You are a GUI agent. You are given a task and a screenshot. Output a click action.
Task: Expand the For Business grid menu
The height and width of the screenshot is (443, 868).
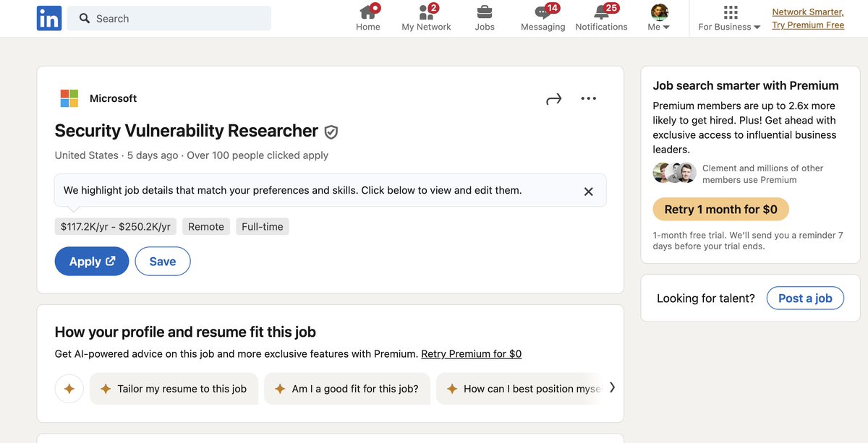729,18
